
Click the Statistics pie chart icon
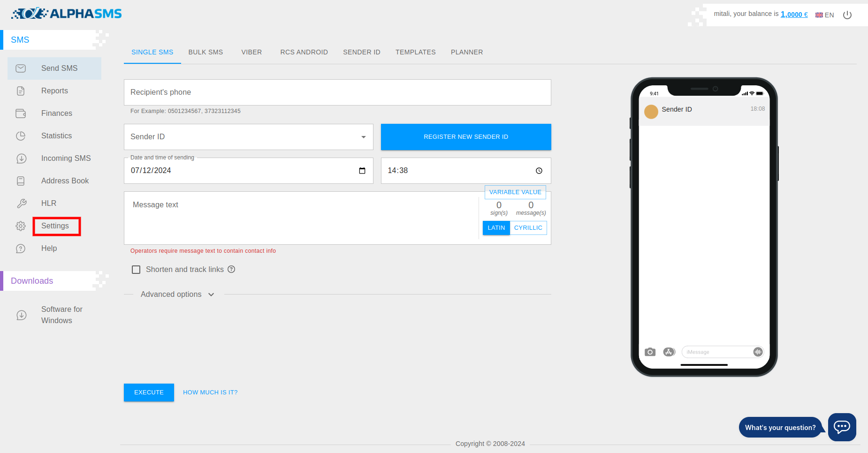coord(21,136)
